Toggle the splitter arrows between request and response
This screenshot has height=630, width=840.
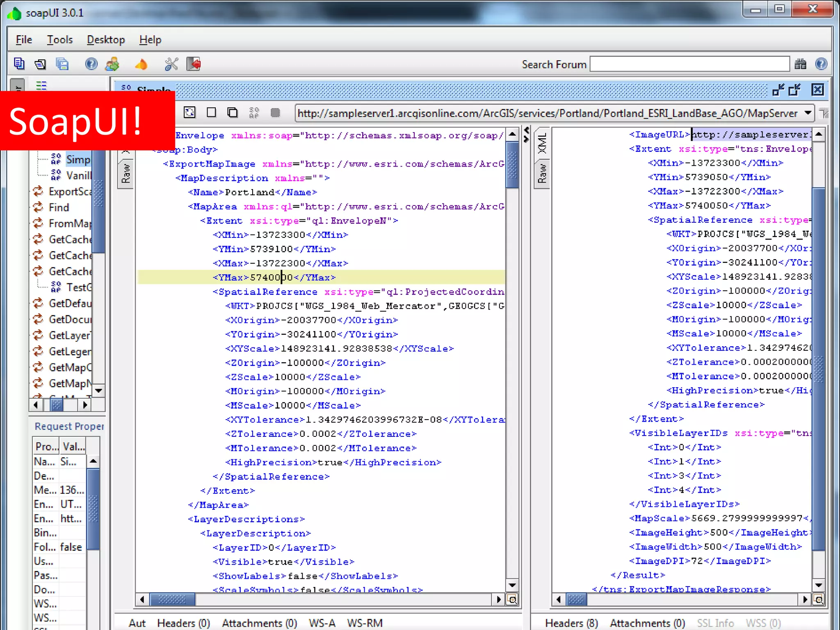pyautogui.click(x=527, y=135)
